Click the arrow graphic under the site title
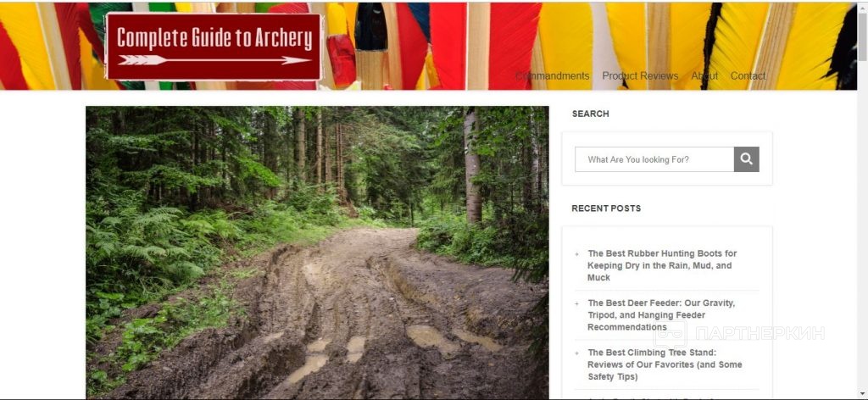The height and width of the screenshot is (400, 868). point(214,60)
